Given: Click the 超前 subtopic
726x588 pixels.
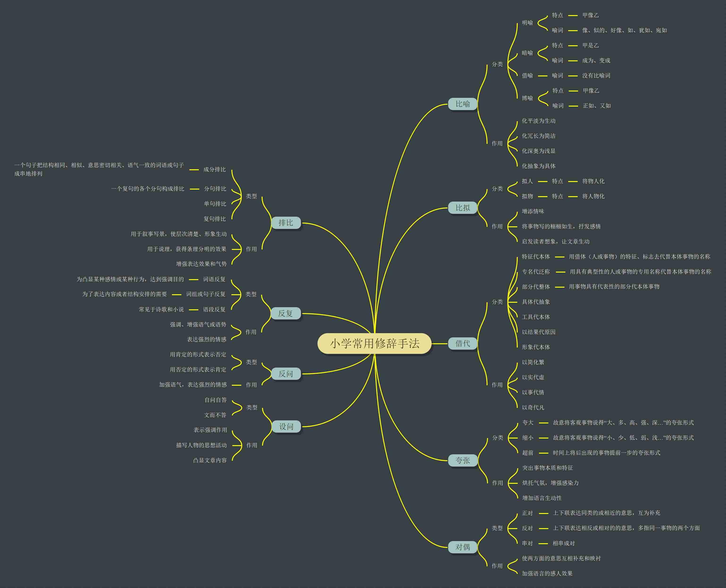Looking at the screenshot, I should [528, 453].
